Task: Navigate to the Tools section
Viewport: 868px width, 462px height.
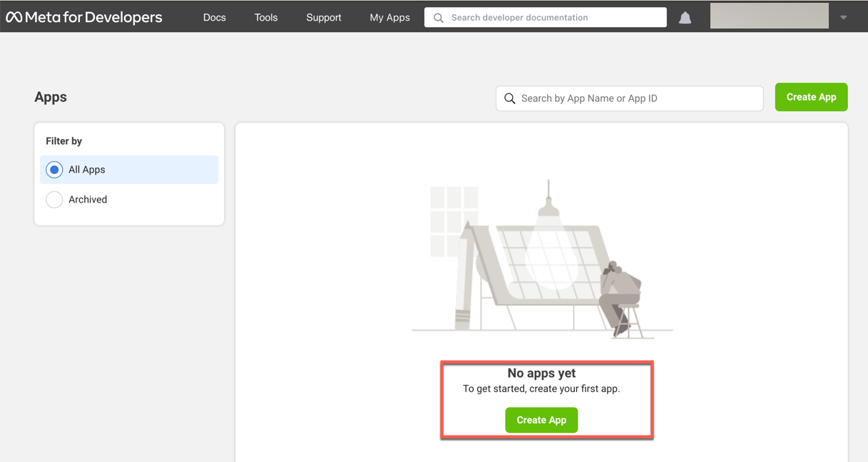Action: point(265,17)
